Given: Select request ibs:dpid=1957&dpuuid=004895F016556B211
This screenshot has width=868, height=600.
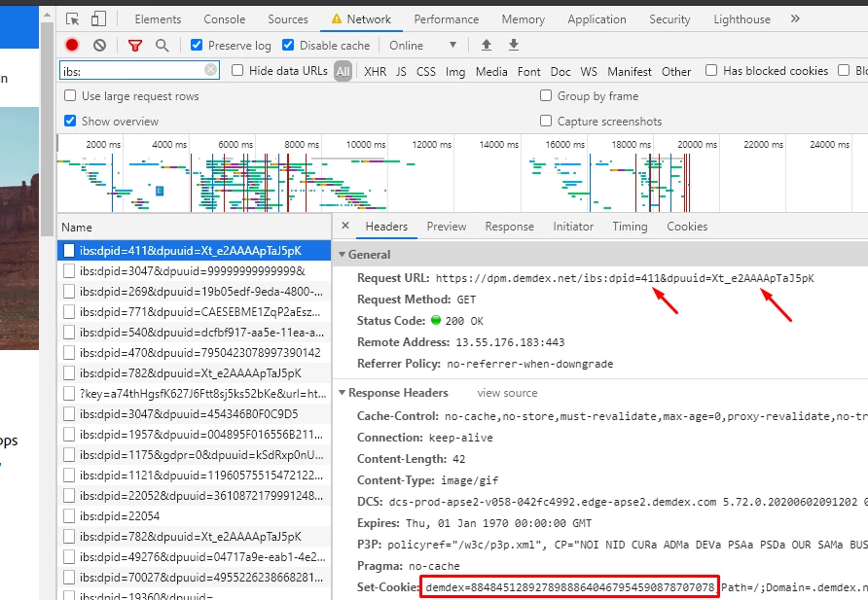Looking at the screenshot, I should click(x=194, y=434).
